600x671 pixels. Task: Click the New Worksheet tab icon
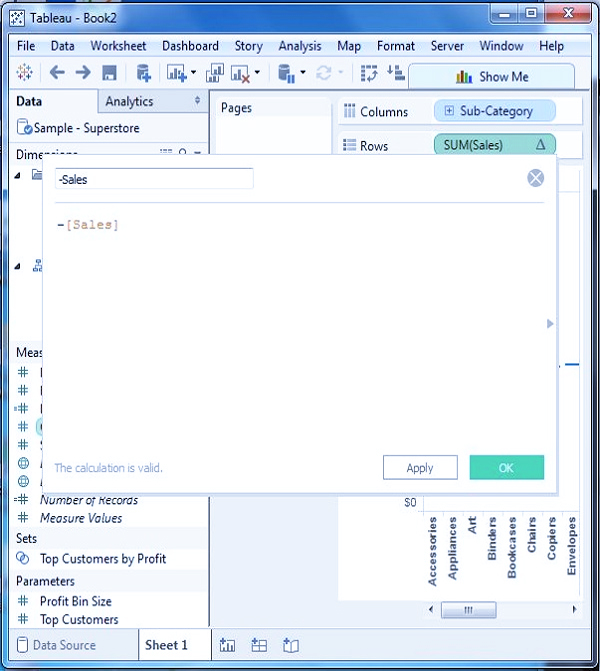pyautogui.click(x=227, y=645)
